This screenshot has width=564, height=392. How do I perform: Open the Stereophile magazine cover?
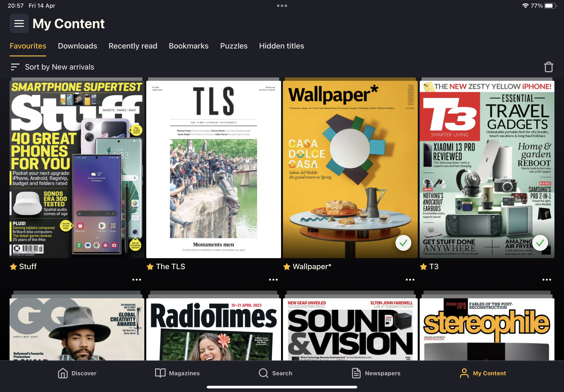[487, 329]
